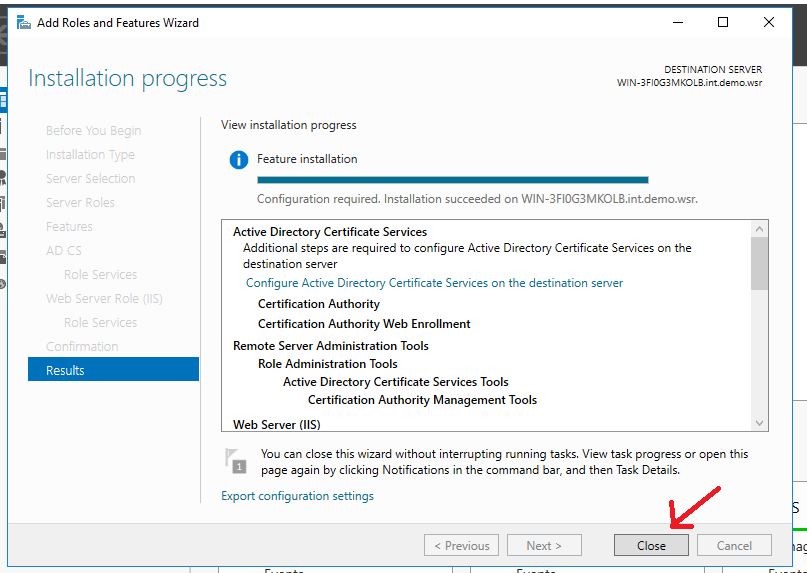Click Certification Authority Management Tools entry

[x=422, y=400]
